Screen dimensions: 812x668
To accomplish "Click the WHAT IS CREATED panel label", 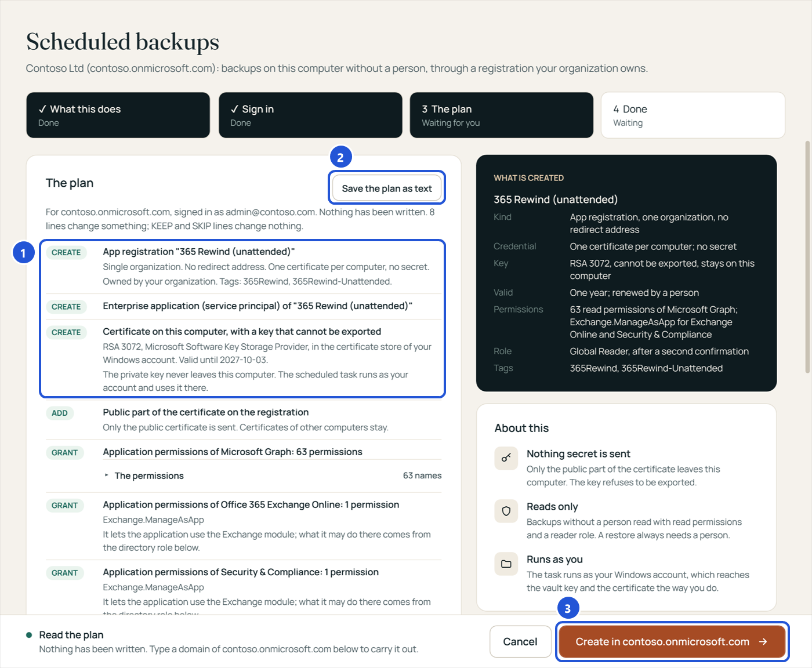I will click(528, 178).
